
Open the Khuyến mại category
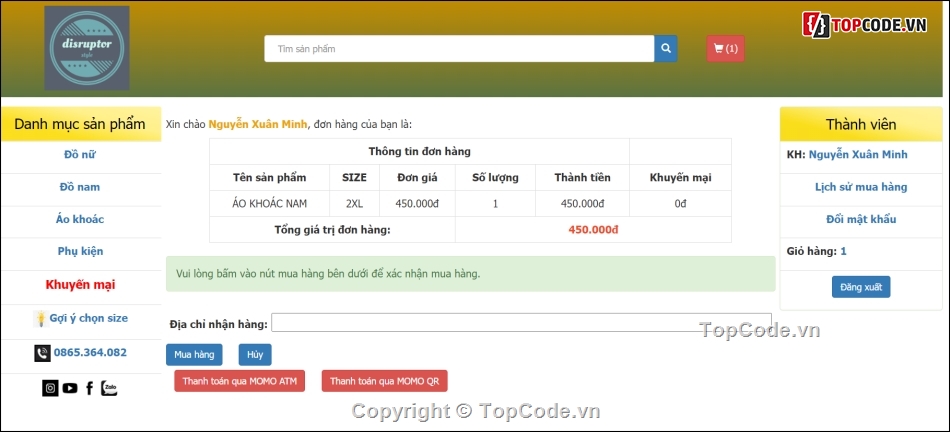click(80, 284)
